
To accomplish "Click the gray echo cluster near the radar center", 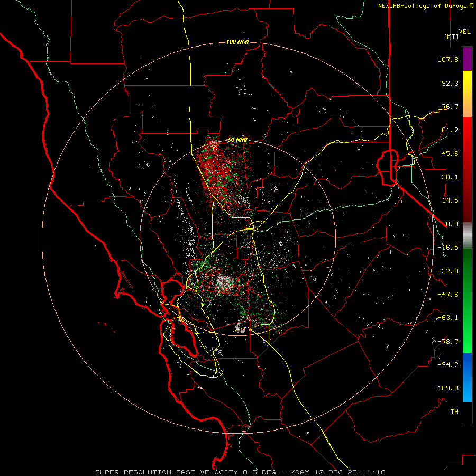I will (225, 283).
